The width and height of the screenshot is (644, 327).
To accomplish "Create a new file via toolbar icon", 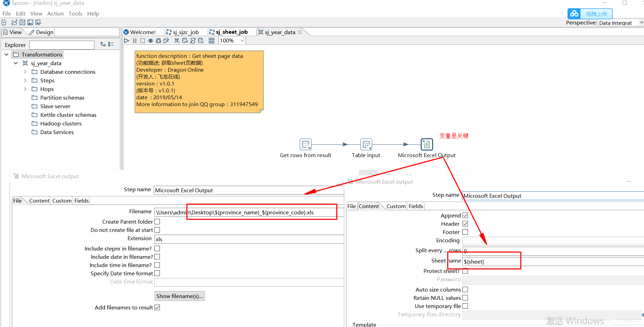I will pyautogui.click(x=4, y=22).
